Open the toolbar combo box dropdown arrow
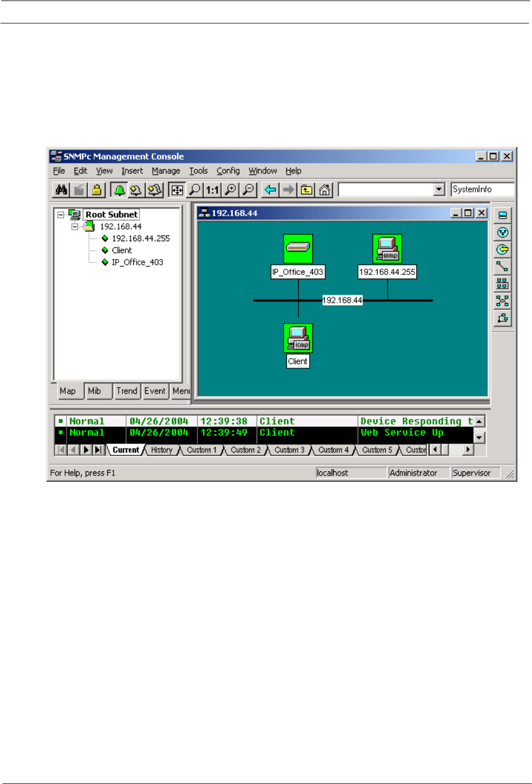This screenshot has width=532, height=784. point(439,190)
